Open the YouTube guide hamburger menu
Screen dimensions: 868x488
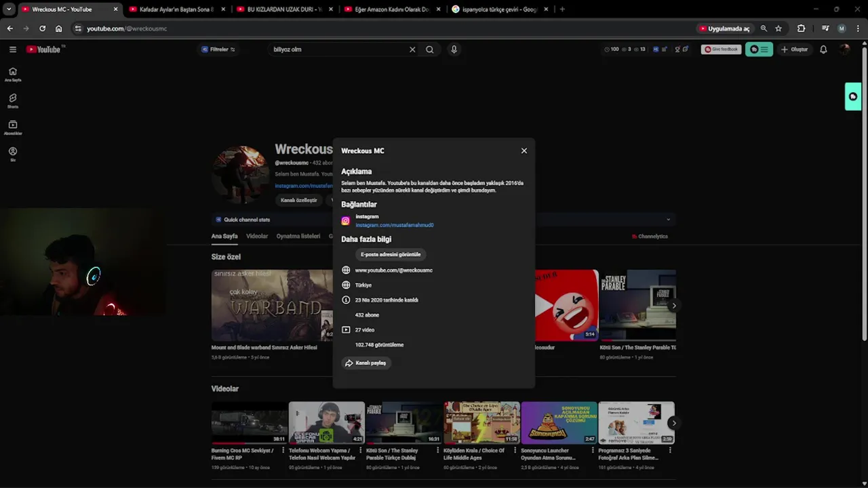tap(12, 49)
